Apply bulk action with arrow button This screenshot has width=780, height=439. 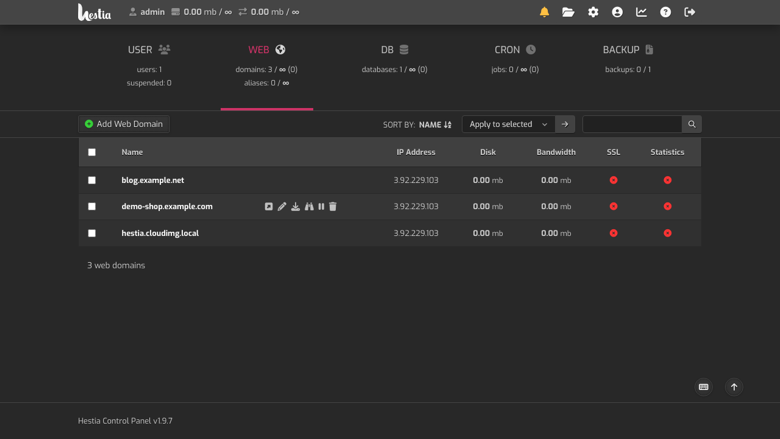[565, 124]
